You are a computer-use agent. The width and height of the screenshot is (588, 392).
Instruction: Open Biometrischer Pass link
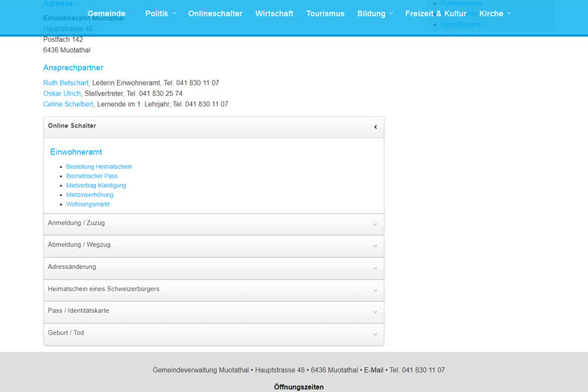(92, 176)
